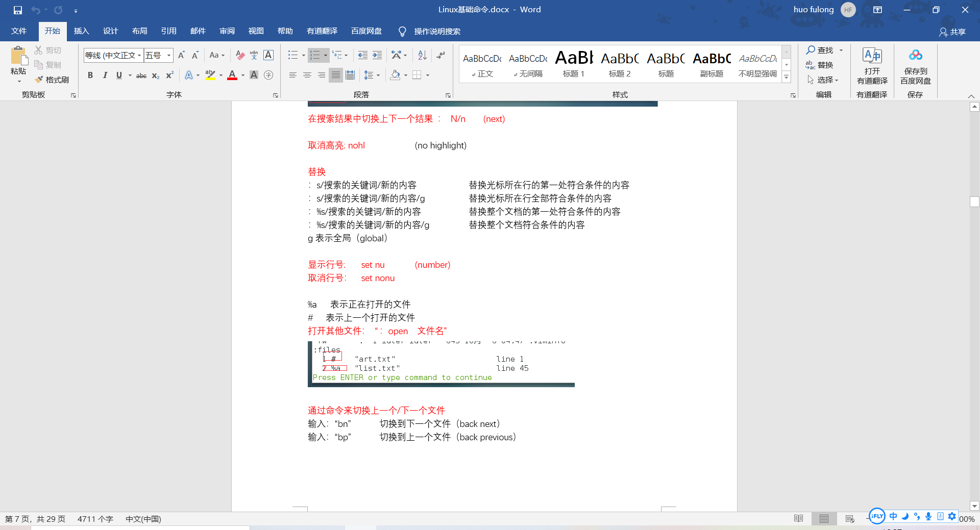This screenshot has width=980, height=530.
Task: Toggle italic formatting
Action: pos(105,75)
